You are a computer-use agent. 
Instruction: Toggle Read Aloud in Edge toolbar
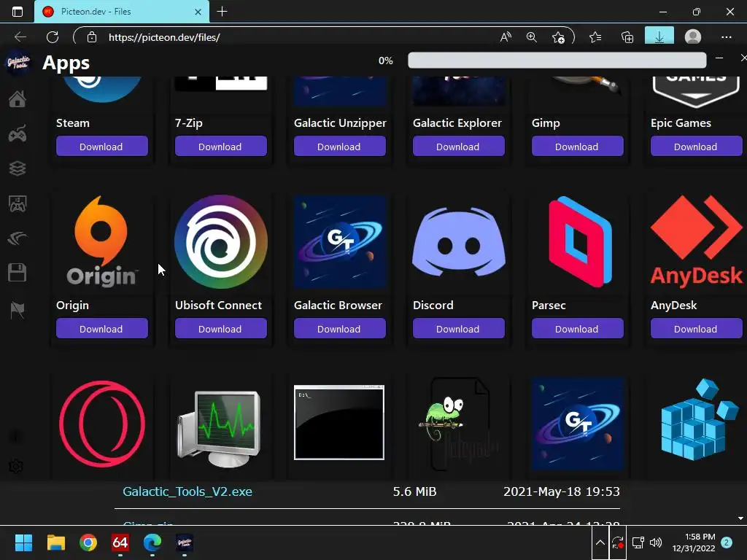point(506,36)
